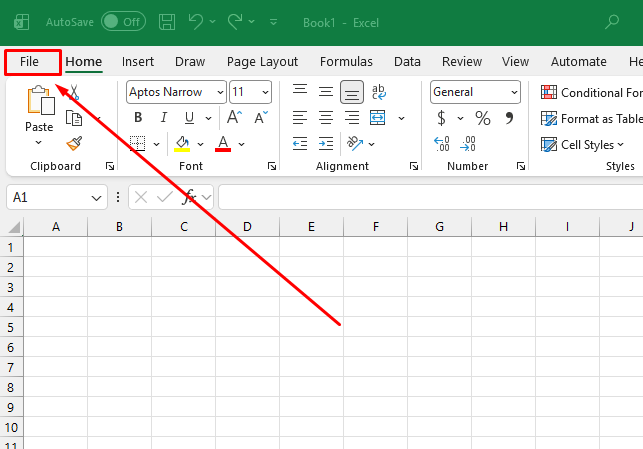Toggle the AutoSave switch
643x449 pixels.
click(123, 22)
